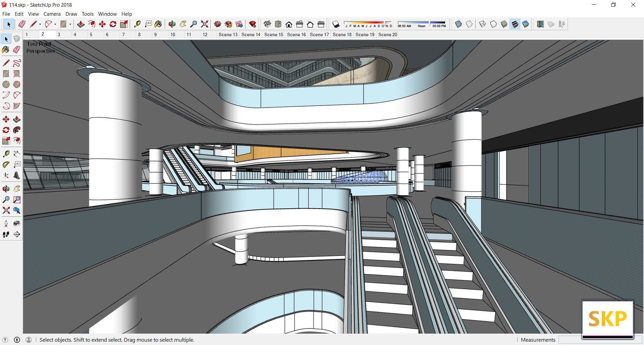The height and width of the screenshot is (345, 644).
Task: Enable Shaded With Textures style
Action: click(515, 24)
